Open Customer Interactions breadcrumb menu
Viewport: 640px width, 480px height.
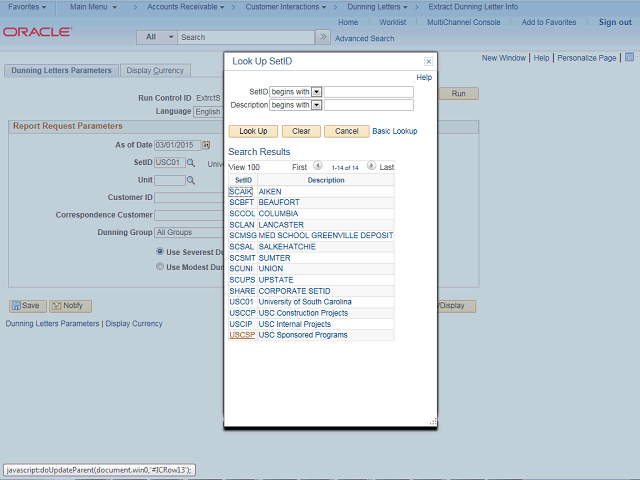[x=286, y=7]
